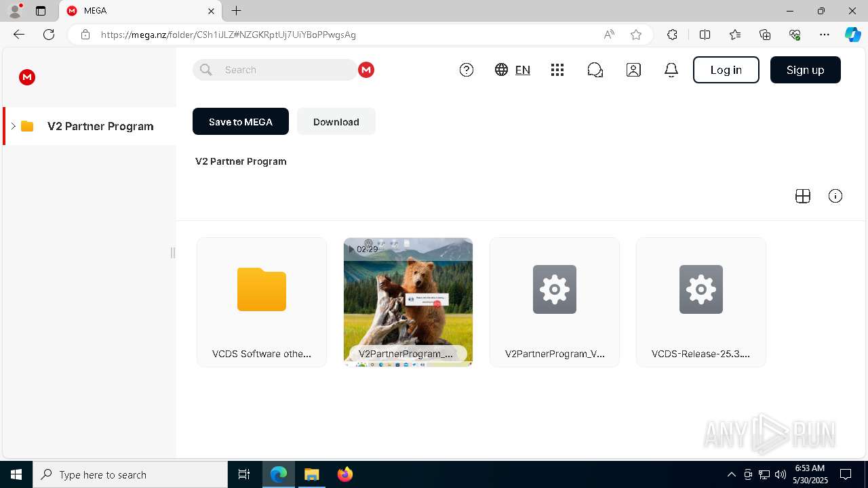Focus the MEGA search field
The image size is (868, 488).
(x=275, y=70)
